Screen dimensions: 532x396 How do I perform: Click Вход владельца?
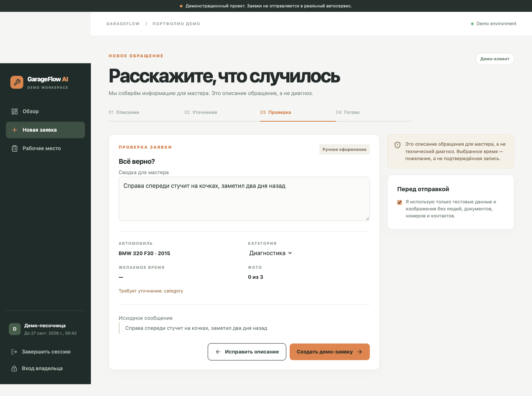tap(45, 368)
